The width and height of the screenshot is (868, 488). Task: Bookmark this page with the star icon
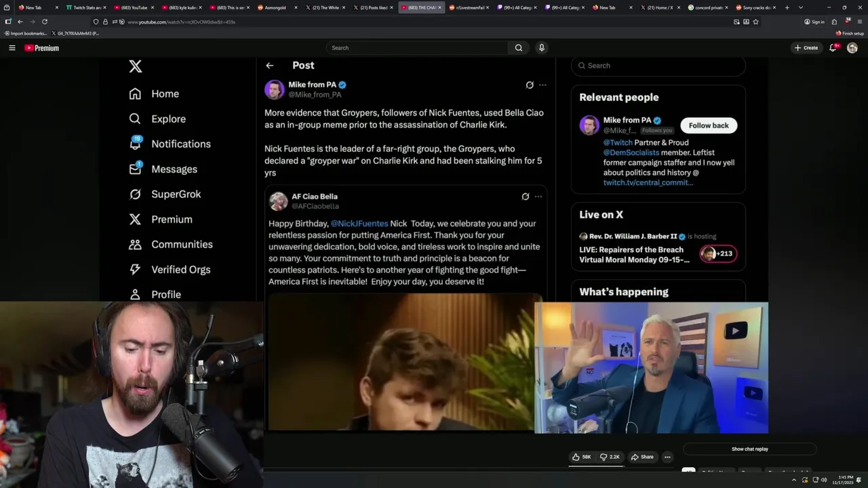[x=755, y=22]
